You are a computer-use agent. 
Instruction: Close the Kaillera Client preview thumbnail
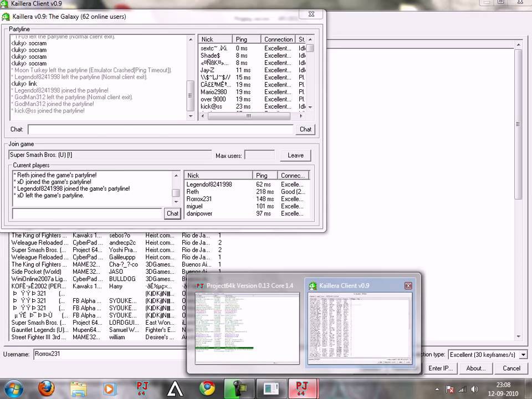click(x=408, y=286)
